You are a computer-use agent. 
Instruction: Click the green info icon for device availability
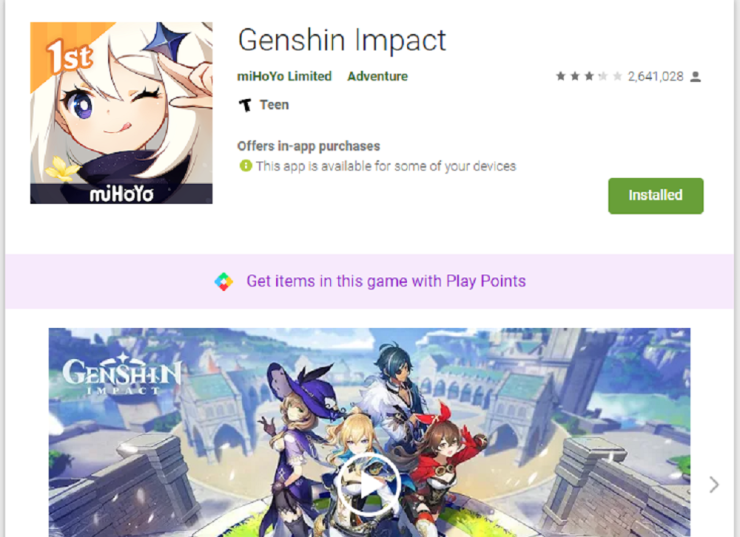click(x=246, y=166)
